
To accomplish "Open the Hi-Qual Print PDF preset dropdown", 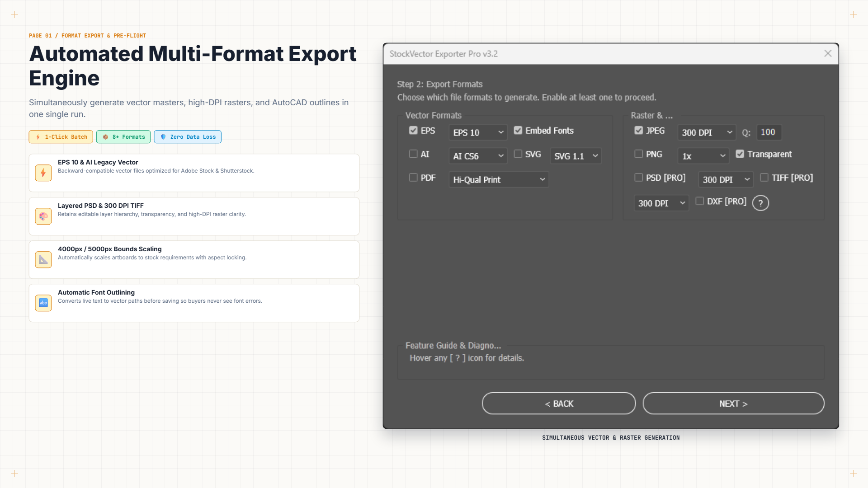I will (x=499, y=179).
